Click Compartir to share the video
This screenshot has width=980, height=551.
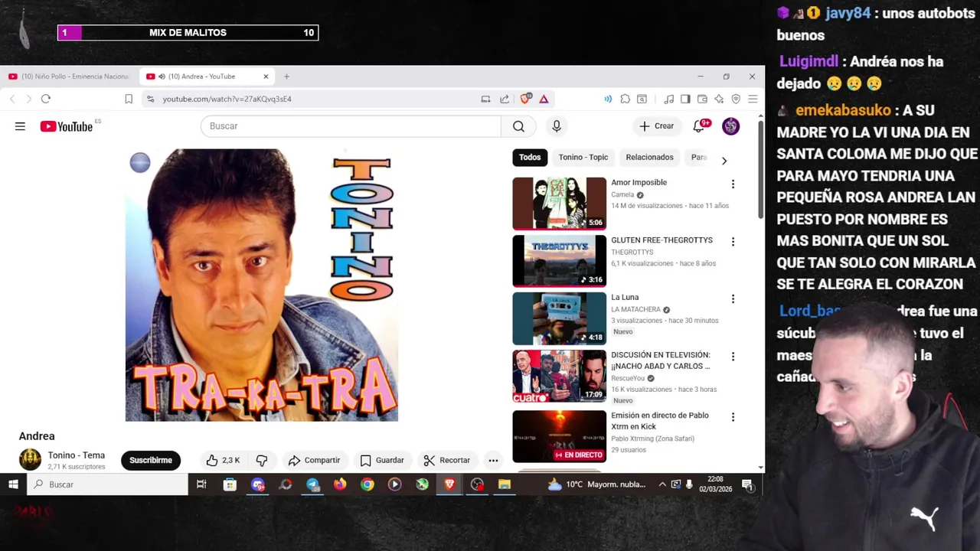pyautogui.click(x=314, y=460)
